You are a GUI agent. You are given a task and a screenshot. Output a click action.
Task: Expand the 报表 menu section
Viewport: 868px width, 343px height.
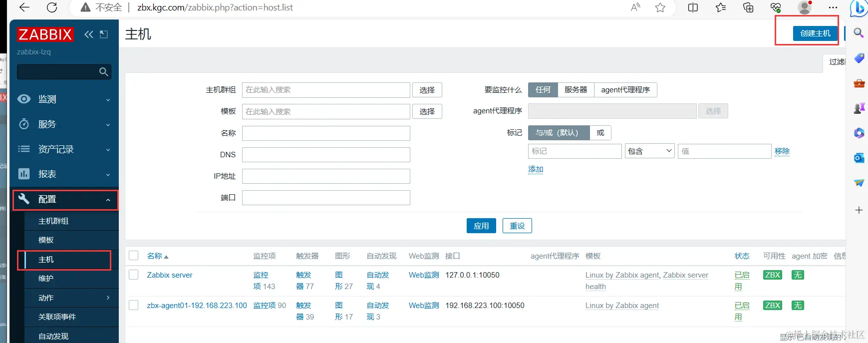(64, 174)
